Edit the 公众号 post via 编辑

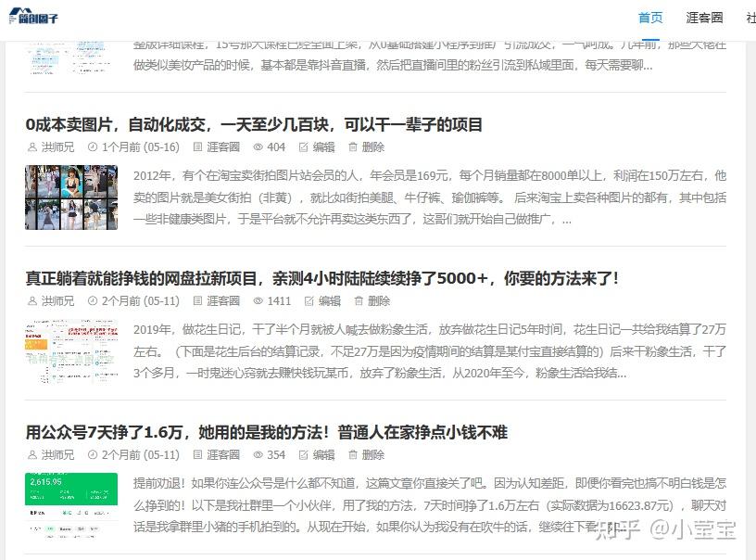(323, 455)
